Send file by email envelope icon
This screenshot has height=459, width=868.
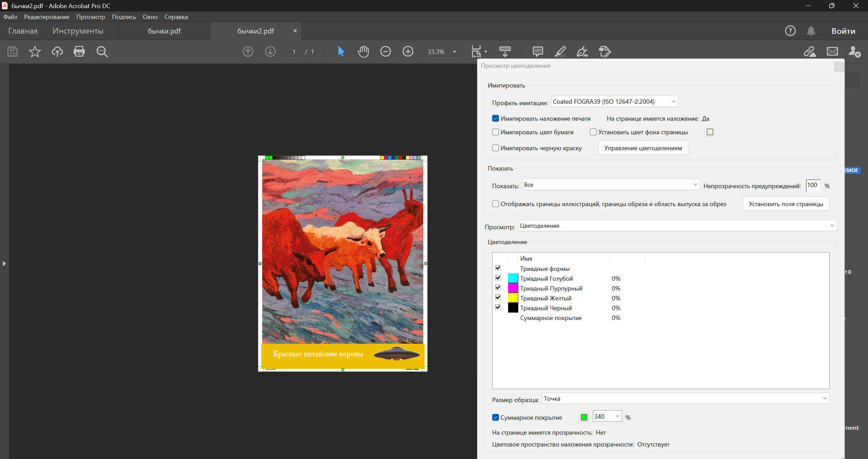pos(832,52)
